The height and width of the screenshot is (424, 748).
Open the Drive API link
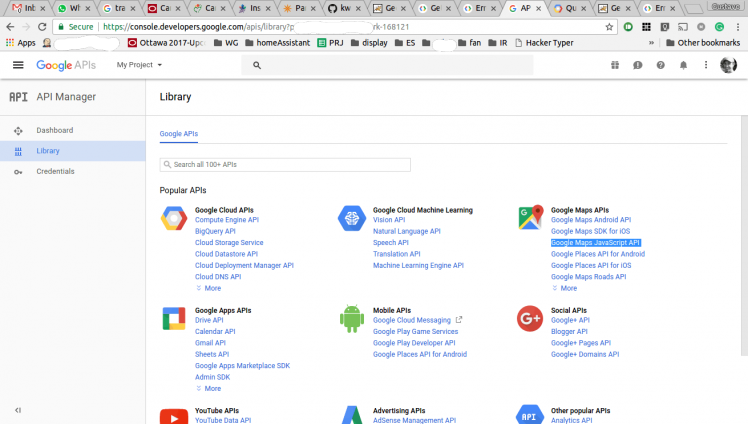[209, 320]
